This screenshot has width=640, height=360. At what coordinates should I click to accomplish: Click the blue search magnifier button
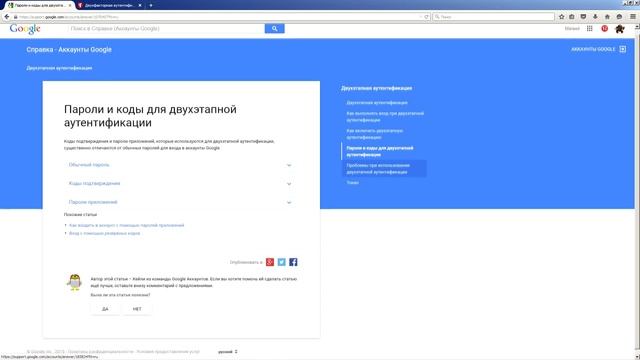(274, 29)
